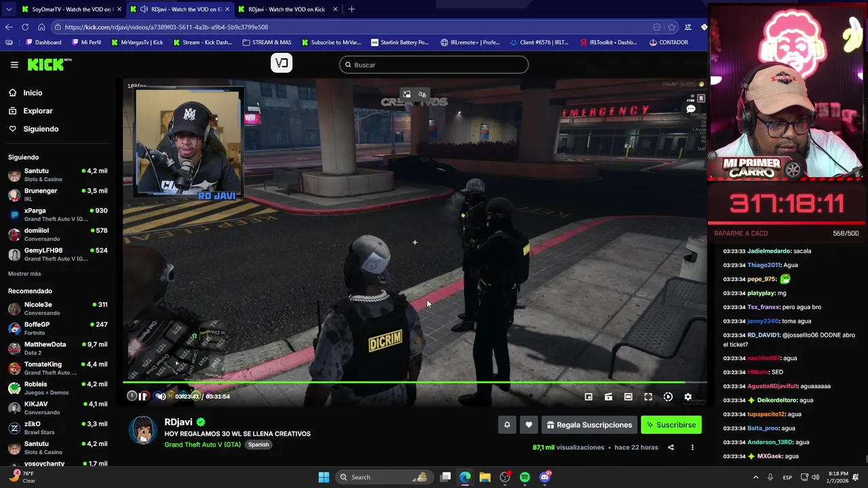Open the tab list dropdown arrow
This screenshot has width=868, height=488.
(x=8, y=9)
